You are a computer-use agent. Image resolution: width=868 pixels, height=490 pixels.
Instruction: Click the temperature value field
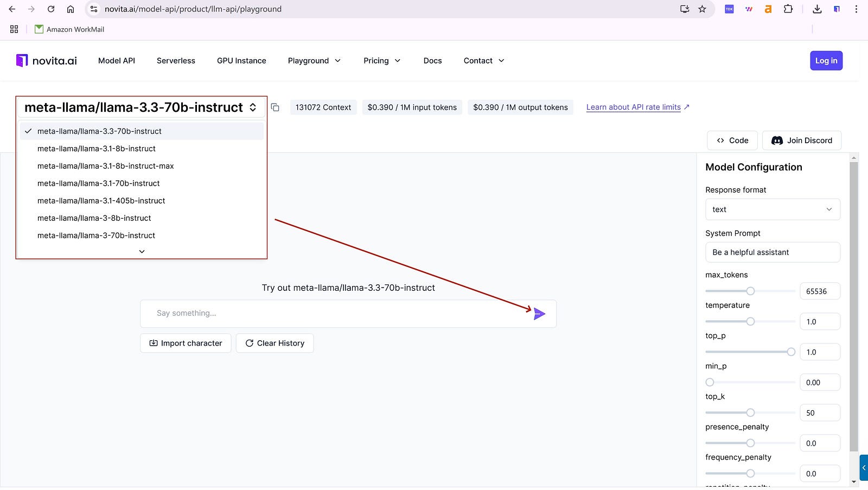tap(820, 322)
